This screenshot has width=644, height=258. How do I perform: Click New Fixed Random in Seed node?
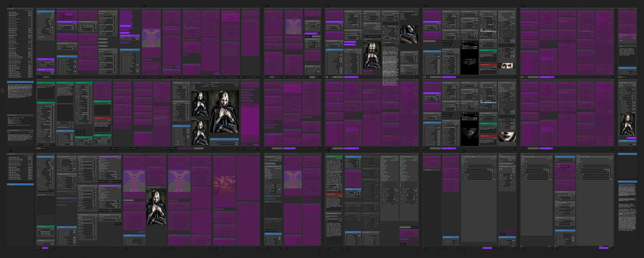tap(103, 142)
